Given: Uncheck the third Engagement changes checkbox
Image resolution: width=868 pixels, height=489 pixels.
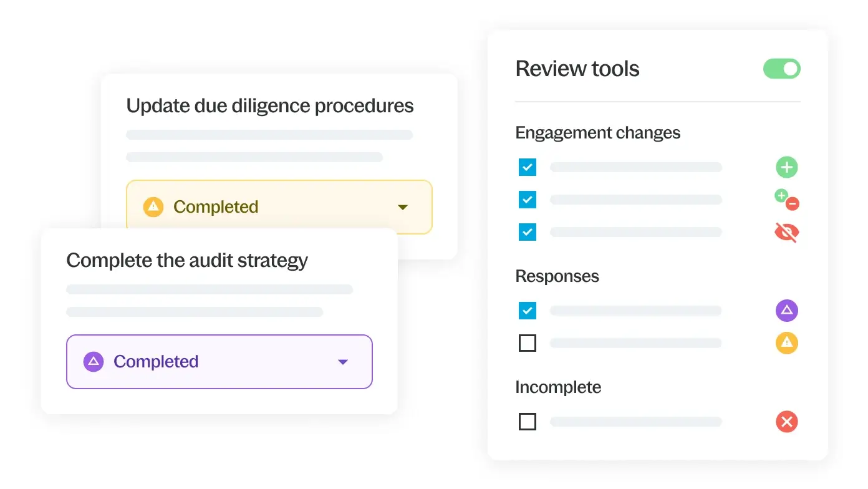Looking at the screenshot, I should click(x=528, y=232).
